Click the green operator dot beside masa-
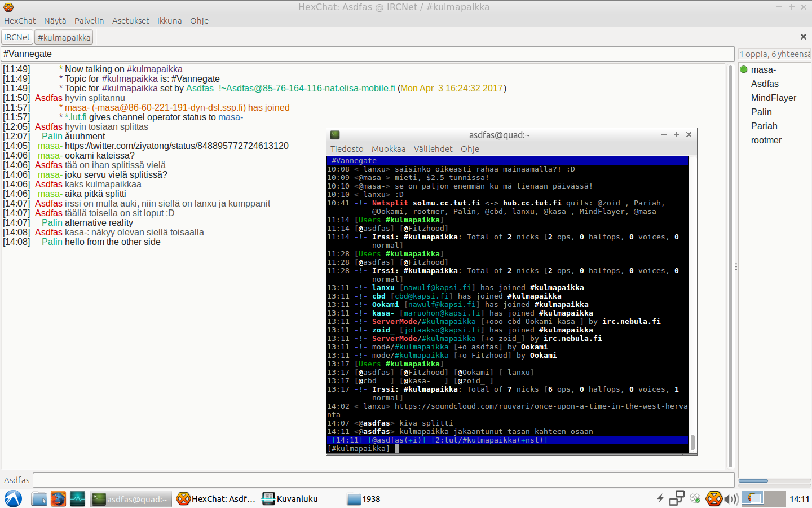 (x=744, y=69)
